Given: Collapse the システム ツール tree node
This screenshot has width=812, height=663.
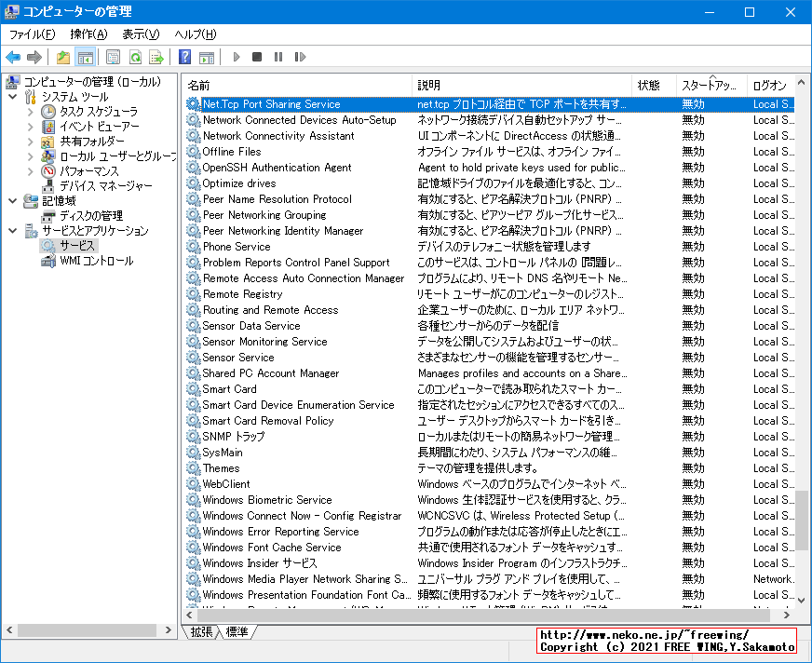Looking at the screenshot, I should [11, 97].
